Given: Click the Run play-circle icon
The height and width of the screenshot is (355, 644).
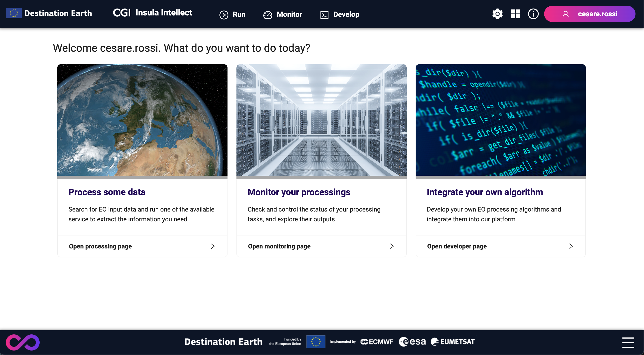Looking at the screenshot, I should [x=224, y=15].
